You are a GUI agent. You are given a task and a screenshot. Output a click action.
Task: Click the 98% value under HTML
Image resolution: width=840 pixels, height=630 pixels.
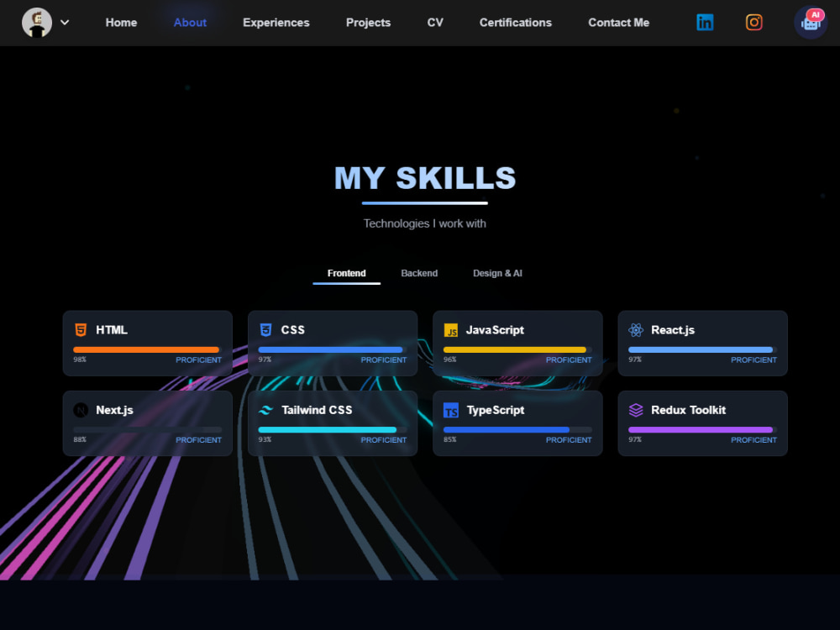[80, 360]
